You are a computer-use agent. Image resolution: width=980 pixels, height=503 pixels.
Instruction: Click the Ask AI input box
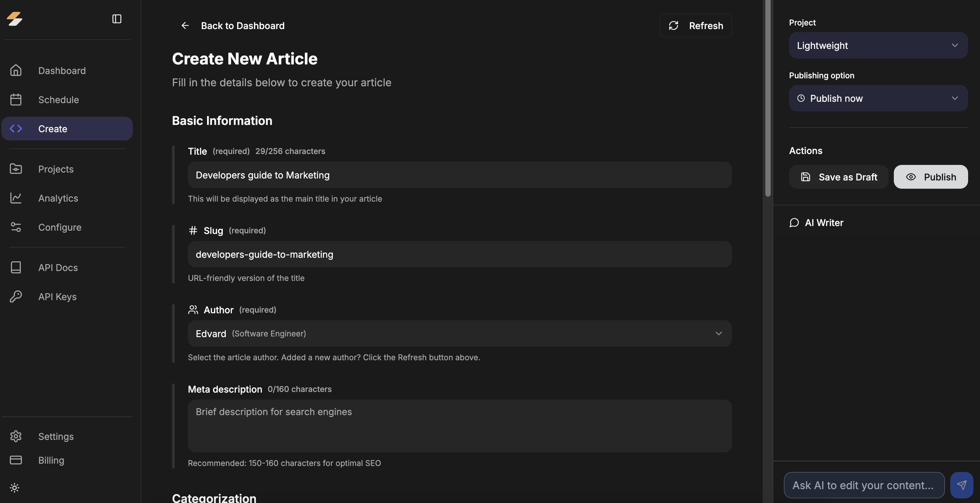coord(863,485)
